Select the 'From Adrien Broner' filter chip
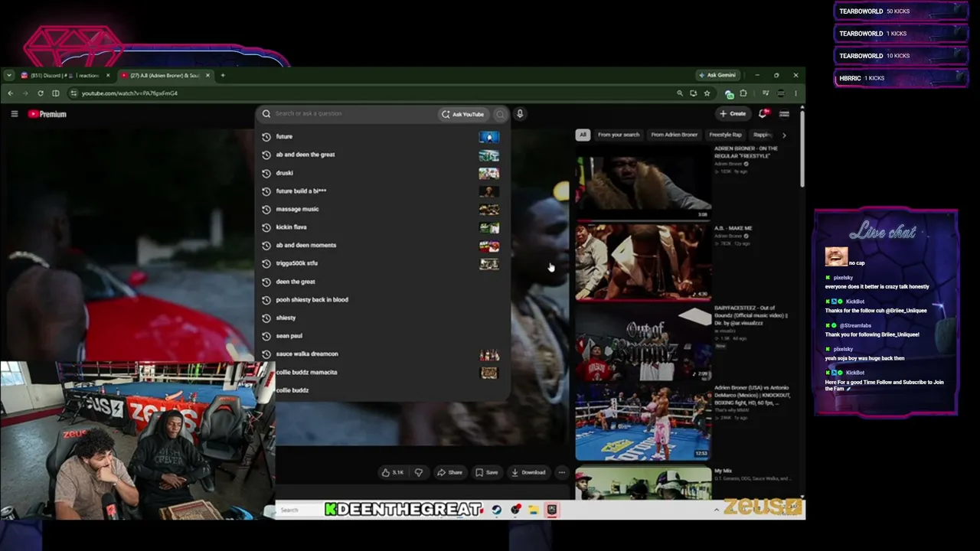 point(674,135)
